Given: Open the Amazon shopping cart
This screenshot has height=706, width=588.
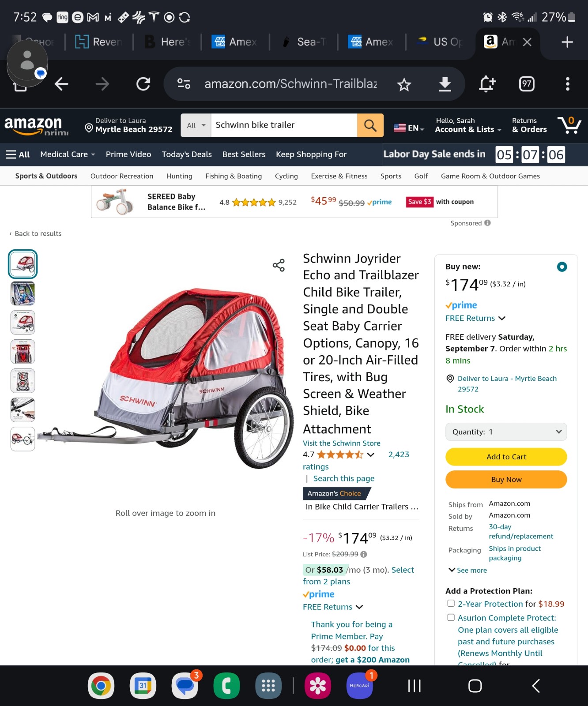Looking at the screenshot, I should pos(569,125).
